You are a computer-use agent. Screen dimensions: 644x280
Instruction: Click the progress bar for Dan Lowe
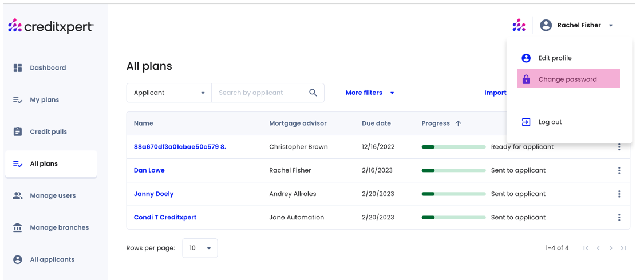click(453, 170)
